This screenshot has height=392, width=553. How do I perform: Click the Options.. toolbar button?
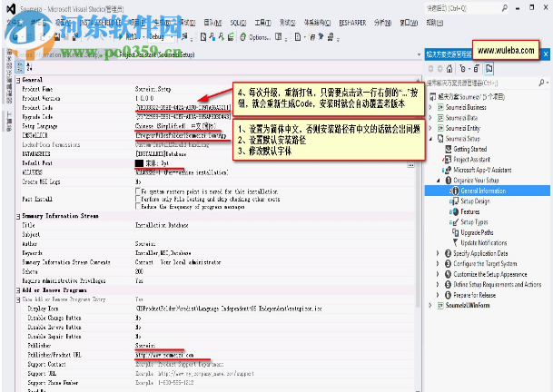point(260,37)
